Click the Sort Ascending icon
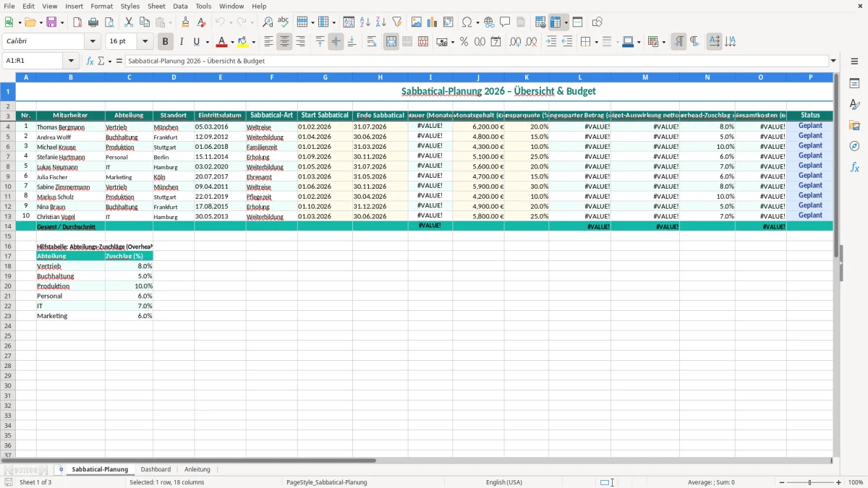Viewport: 868px width, 488px height. click(x=365, y=22)
